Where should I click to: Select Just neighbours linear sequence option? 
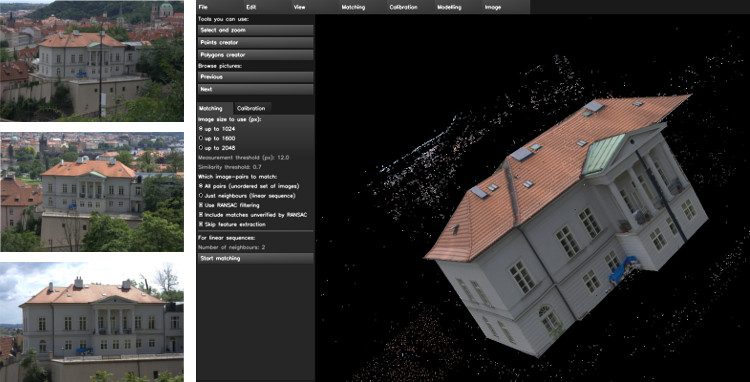247,196
